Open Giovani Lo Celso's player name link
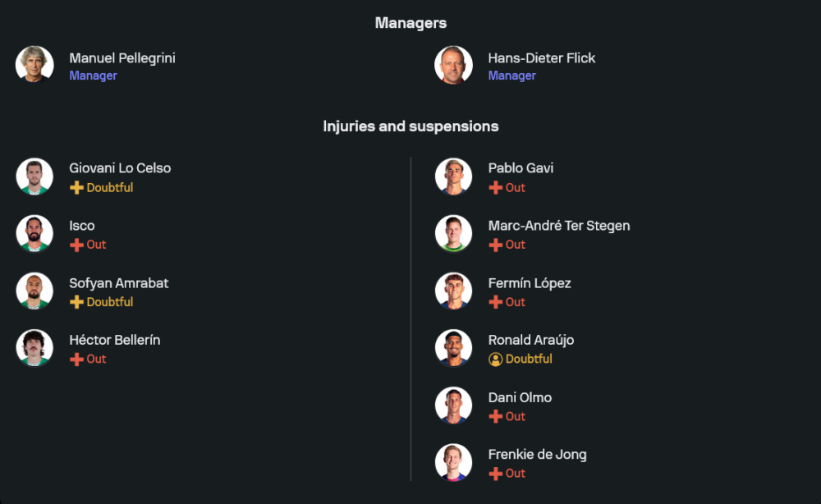821x504 pixels. 120,168
